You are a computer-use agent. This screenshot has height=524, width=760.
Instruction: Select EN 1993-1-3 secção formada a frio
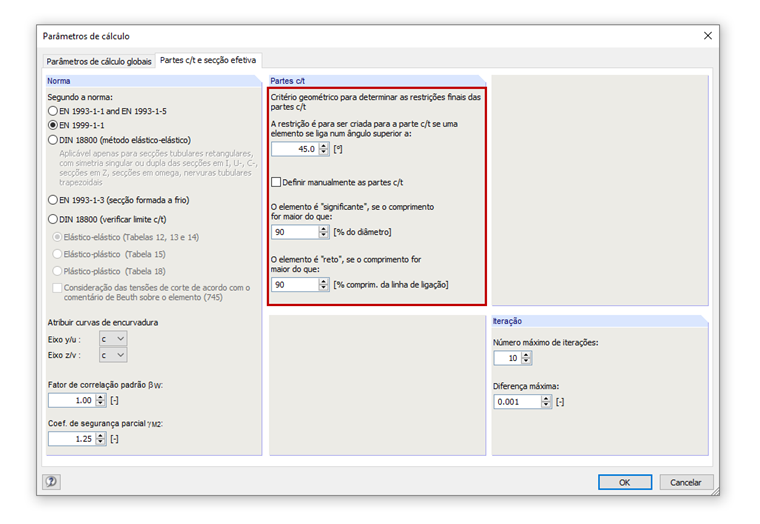pyautogui.click(x=119, y=200)
